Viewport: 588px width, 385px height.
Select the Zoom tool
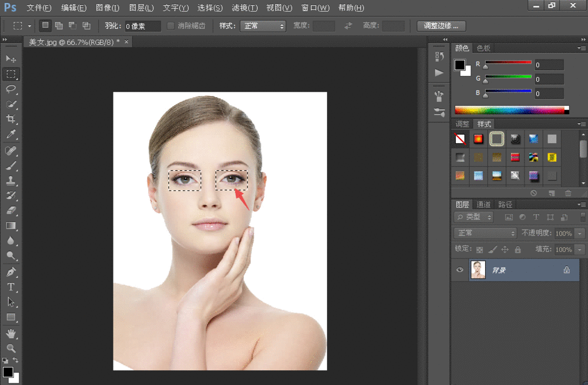[x=11, y=348]
